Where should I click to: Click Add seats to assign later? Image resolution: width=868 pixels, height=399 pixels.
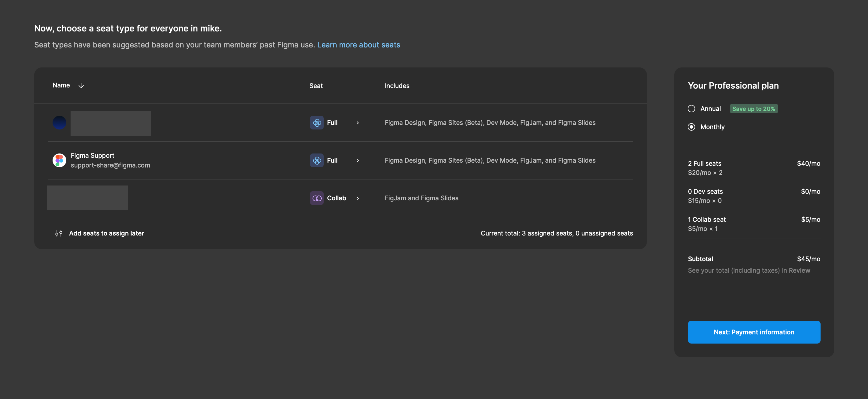click(106, 233)
